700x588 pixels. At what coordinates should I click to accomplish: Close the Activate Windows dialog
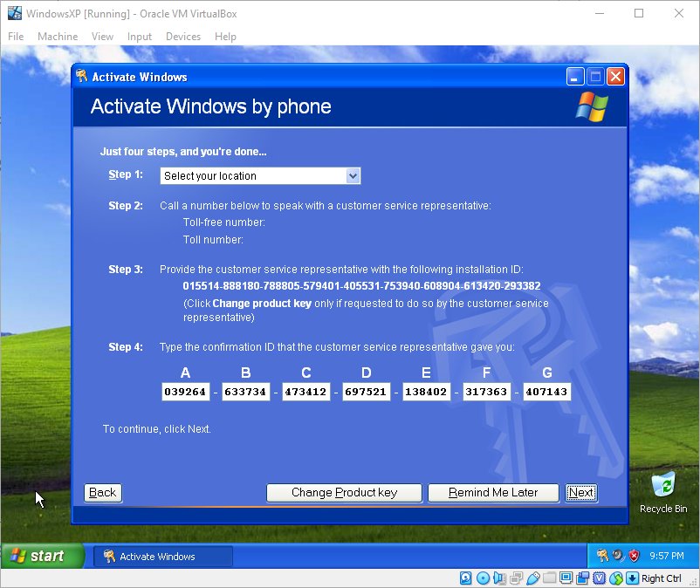[x=615, y=77]
